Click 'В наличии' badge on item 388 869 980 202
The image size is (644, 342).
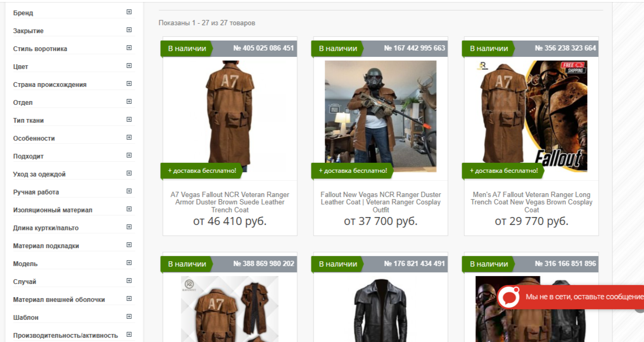[x=187, y=264]
